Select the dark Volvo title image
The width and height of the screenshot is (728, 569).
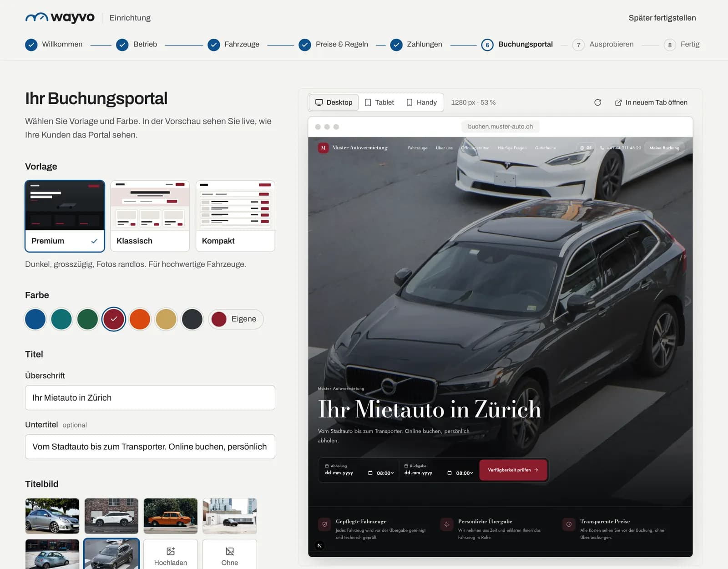coord(111,554)
